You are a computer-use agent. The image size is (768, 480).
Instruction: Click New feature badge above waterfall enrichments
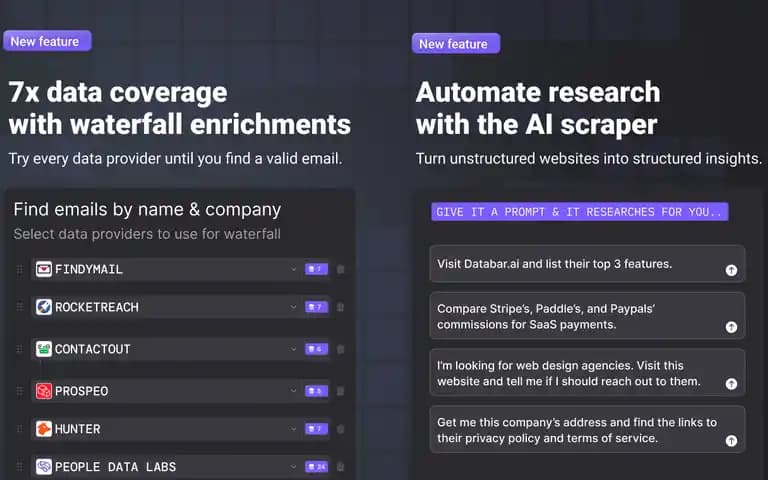point(47,41)
